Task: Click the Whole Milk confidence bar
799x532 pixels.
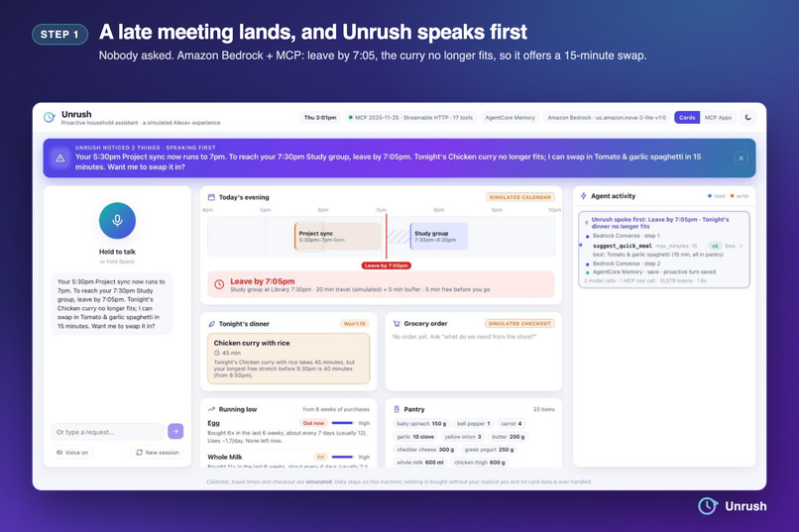Action: coord(342,457)
